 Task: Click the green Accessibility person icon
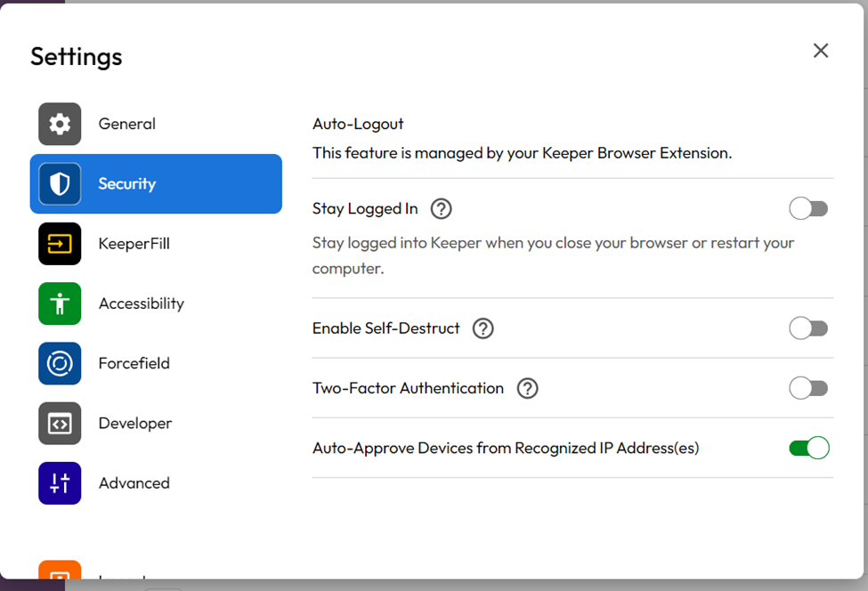pos(60,304)
